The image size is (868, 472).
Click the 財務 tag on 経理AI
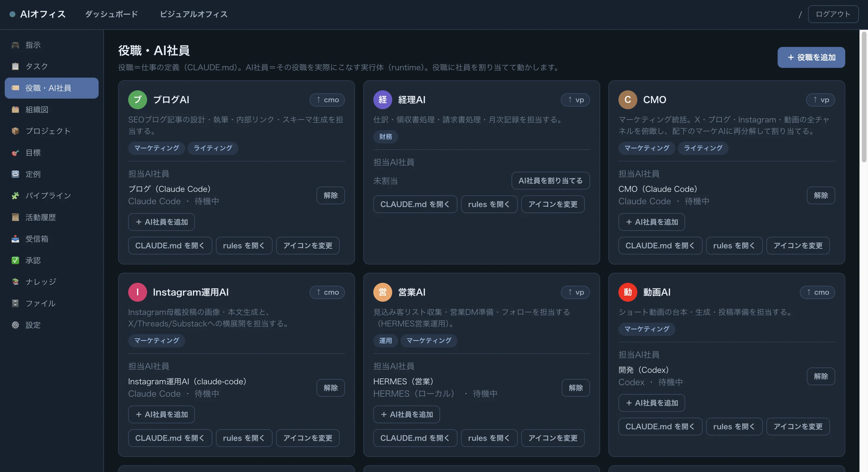point(385,137)
